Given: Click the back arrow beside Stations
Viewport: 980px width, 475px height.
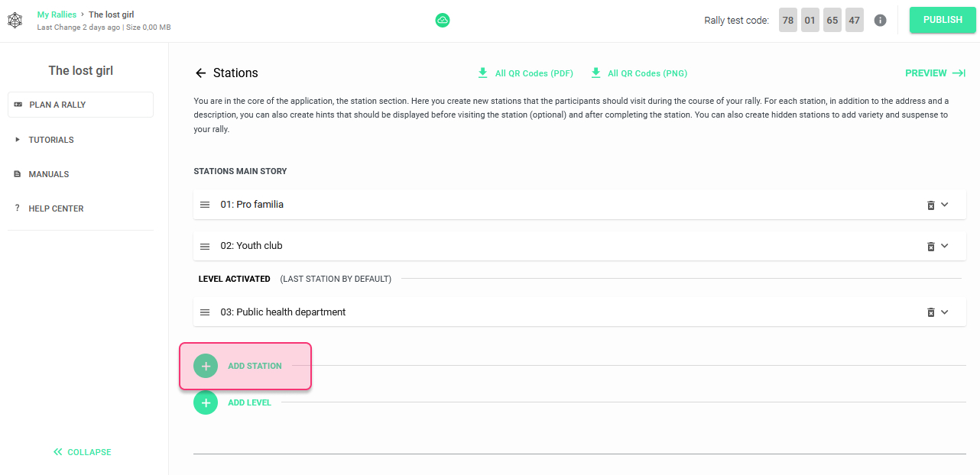Looking at the screenshot, I should coord(201,73).
